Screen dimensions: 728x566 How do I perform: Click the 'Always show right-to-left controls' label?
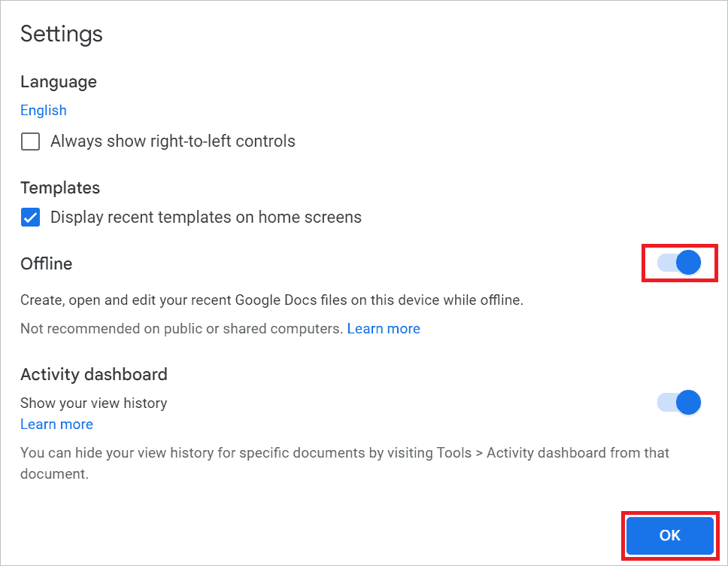click(172, 141)
